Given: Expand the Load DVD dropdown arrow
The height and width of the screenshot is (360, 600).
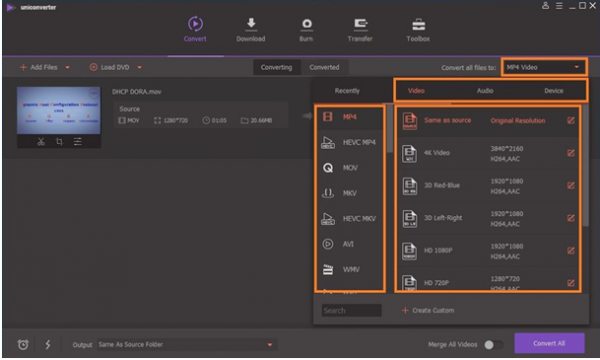Looking at the screenshot, I should coord(140,67).
